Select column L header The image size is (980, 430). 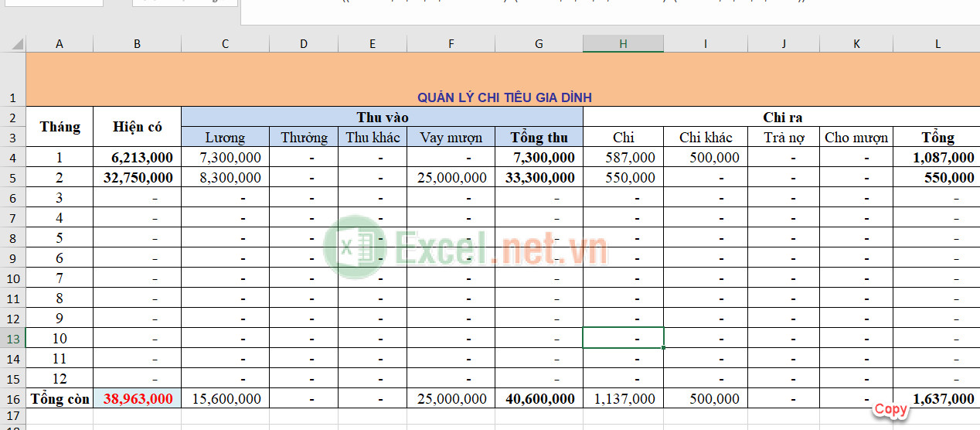937,44
